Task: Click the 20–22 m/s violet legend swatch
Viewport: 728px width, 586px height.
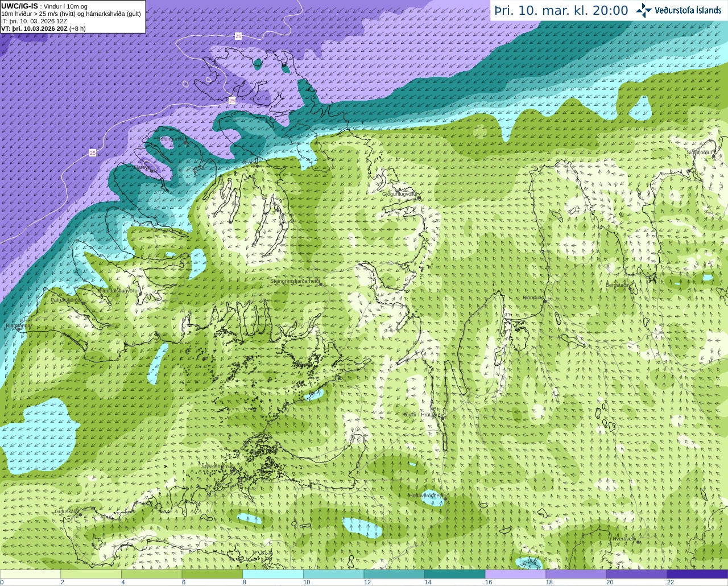Action: point(637,574)
